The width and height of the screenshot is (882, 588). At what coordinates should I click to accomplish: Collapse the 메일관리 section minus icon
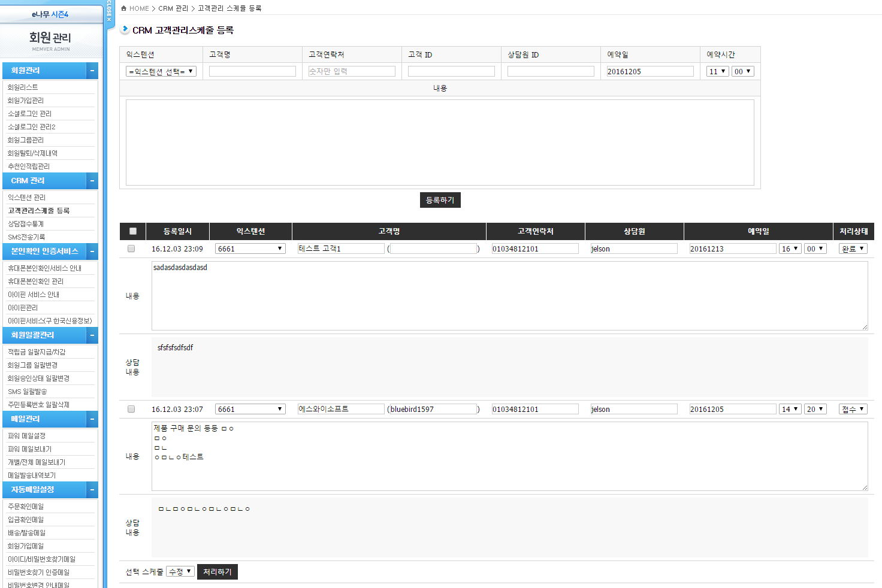pyautogui.click(x=92, y=419)
